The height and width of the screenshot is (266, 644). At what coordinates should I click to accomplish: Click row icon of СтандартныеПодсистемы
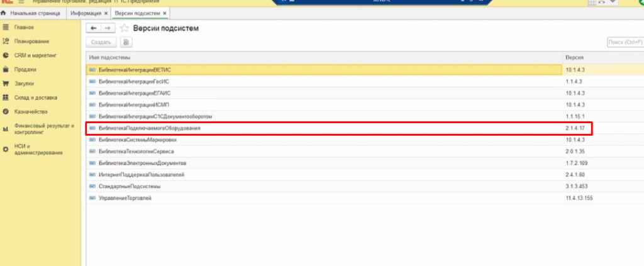(x=92, y=186)
